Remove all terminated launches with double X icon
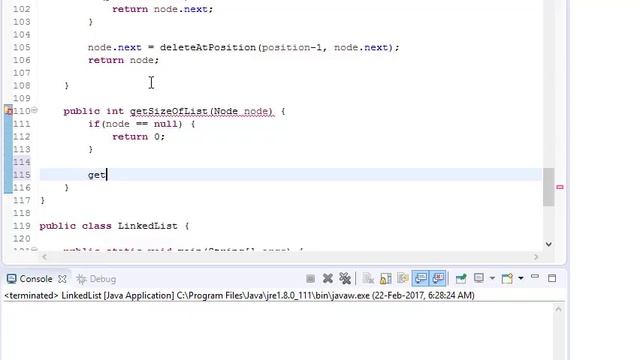The width and height of the screenshot is (640, 360). [x=345, y=279]
